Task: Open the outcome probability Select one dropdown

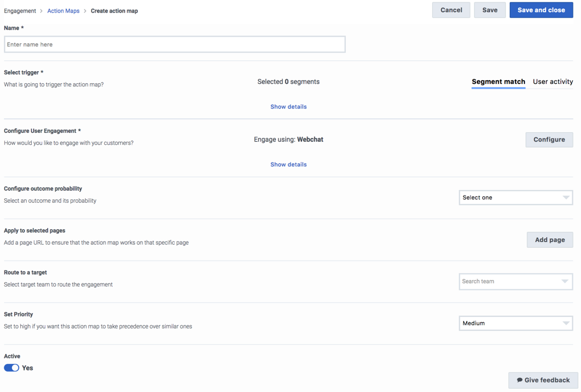Action: coord(516,198)
